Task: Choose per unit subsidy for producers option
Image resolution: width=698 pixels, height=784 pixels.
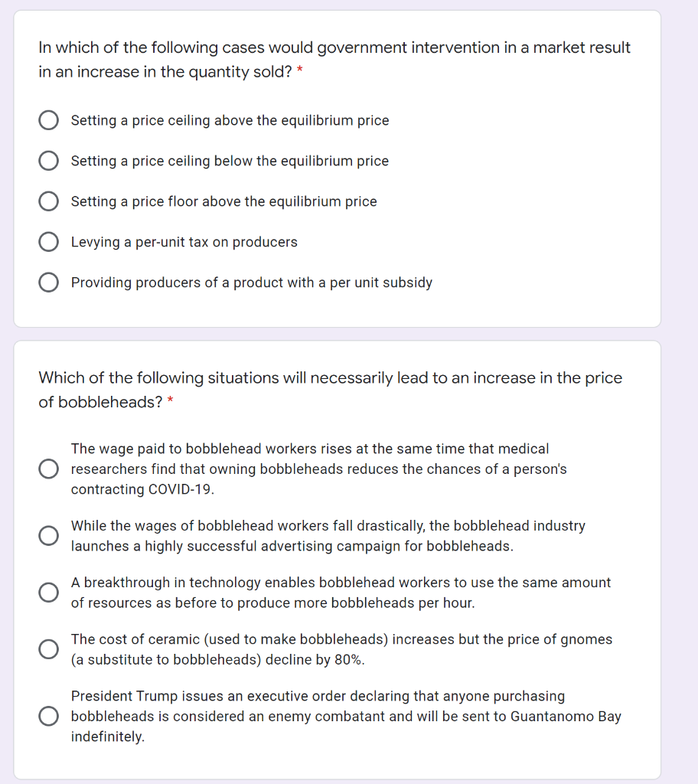Action: click(x=48, y=283)
